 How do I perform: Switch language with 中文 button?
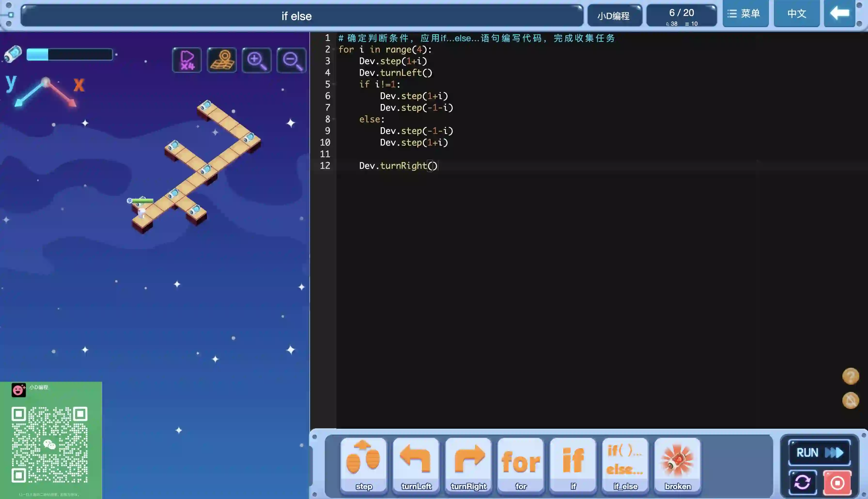click(796, 14)
